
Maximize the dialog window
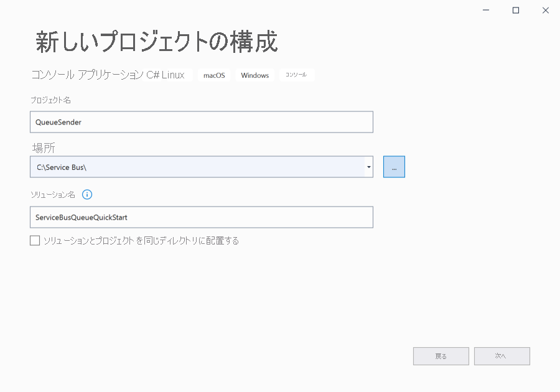tap(516, 11)
